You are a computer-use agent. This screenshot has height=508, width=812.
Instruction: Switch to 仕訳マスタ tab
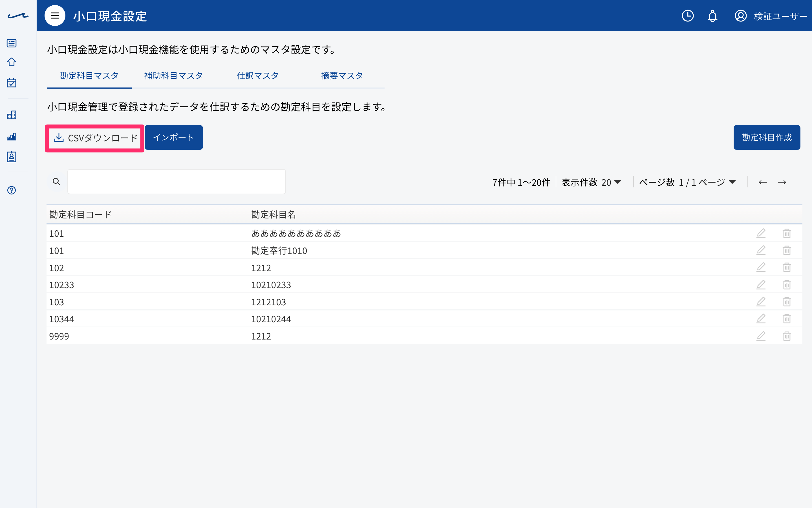click(x=258, y=76)
